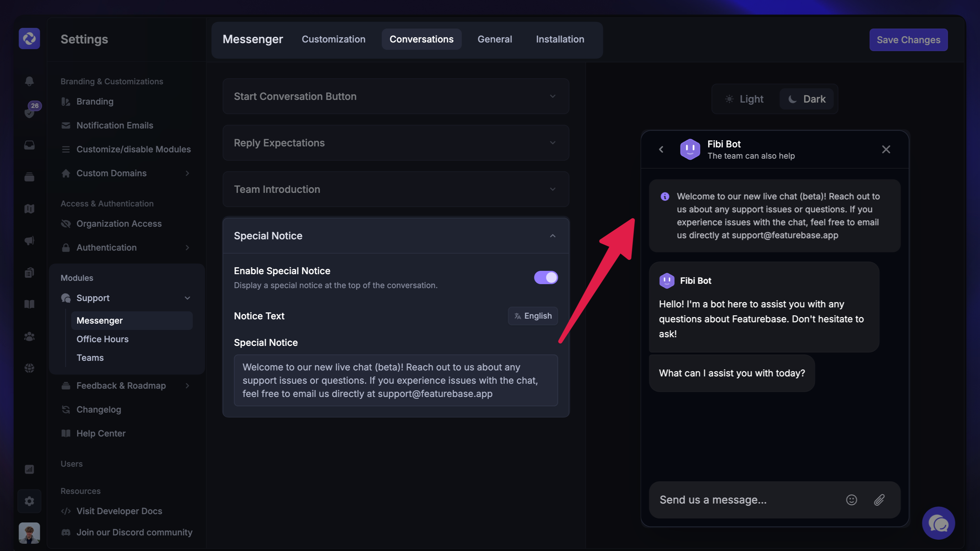Click back arrow in Fibi Bot header
This screenshot has width=980, height=551.
click(x=661, y=149)
